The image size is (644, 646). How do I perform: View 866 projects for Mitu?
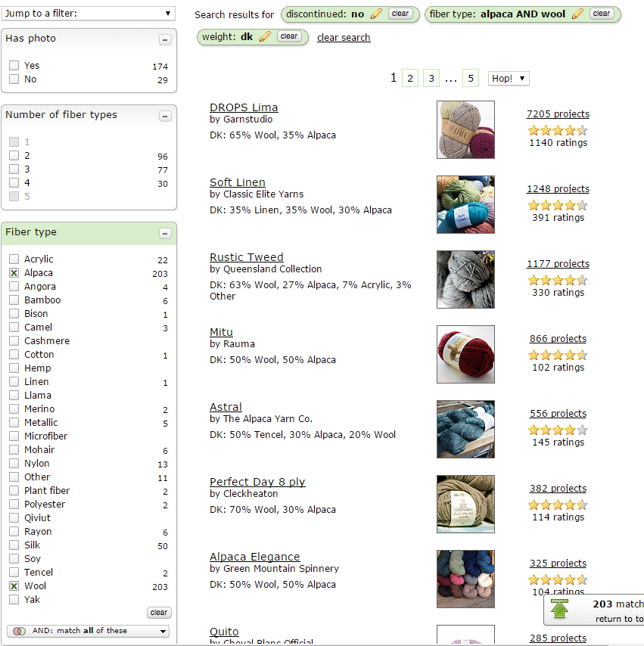tap(558, 339)
